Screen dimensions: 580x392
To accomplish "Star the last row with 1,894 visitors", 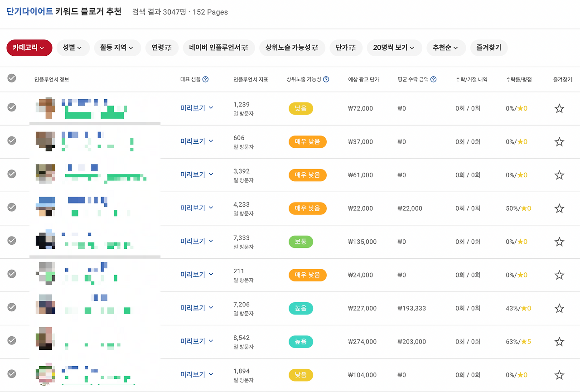I will (x=559, y=375).
